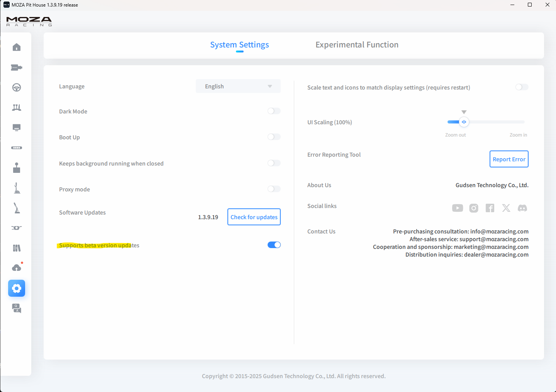Open the Home page in the sidebar
Image resolution: width=556 pixels, height=392 pixels.
point(17,47)
